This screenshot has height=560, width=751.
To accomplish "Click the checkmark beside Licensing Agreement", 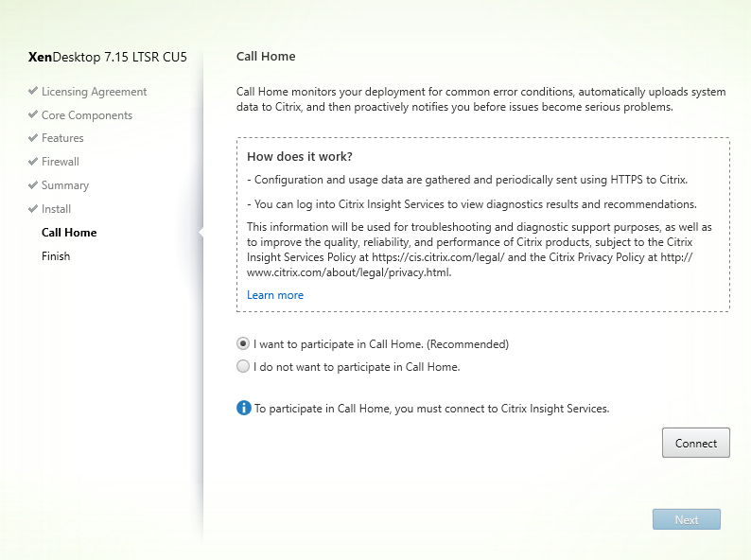I will [x=32, y=91].
